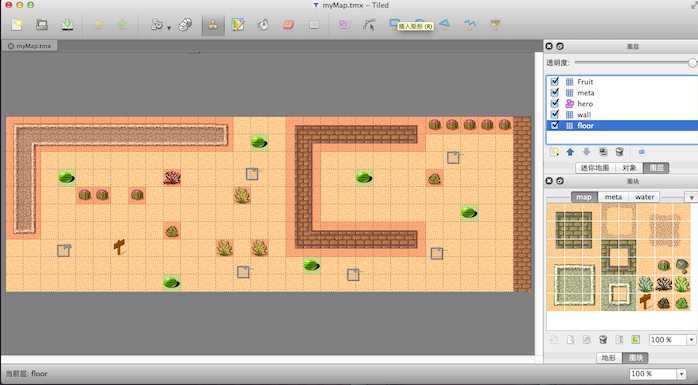Click the New map toolbar icon
The image size is (698, 385).
pos(17,24)
